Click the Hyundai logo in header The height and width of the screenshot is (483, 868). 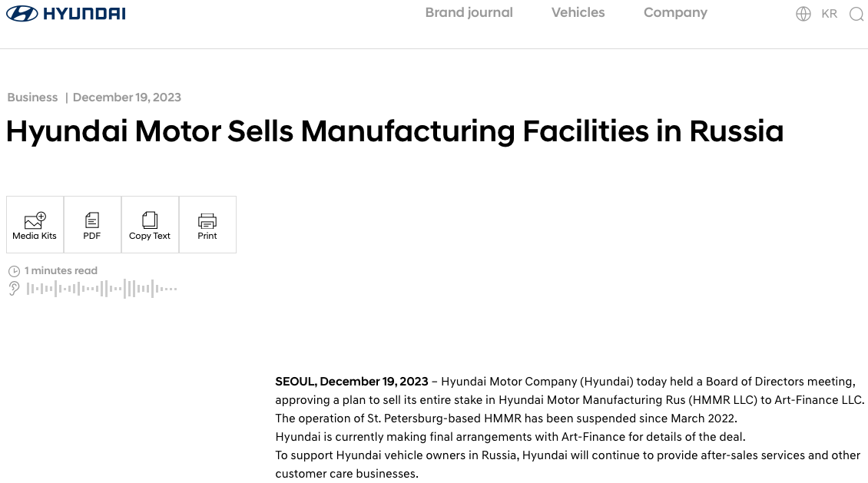point(22,14)
